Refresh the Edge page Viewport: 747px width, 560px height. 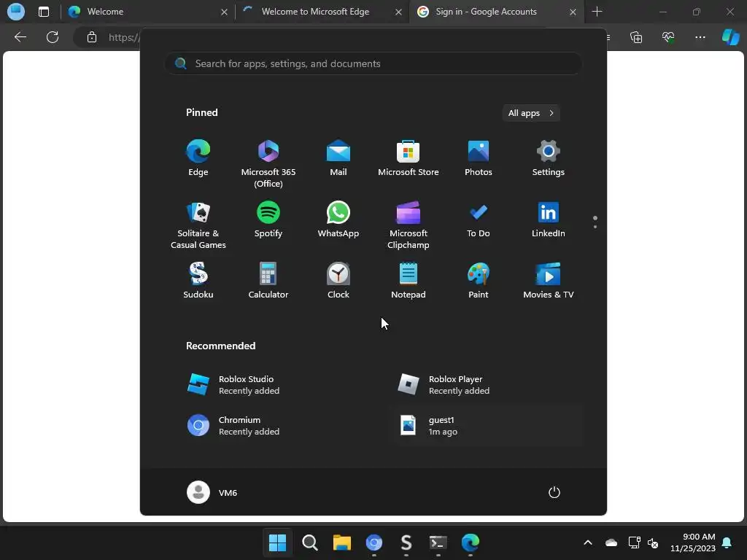point(53,37)
